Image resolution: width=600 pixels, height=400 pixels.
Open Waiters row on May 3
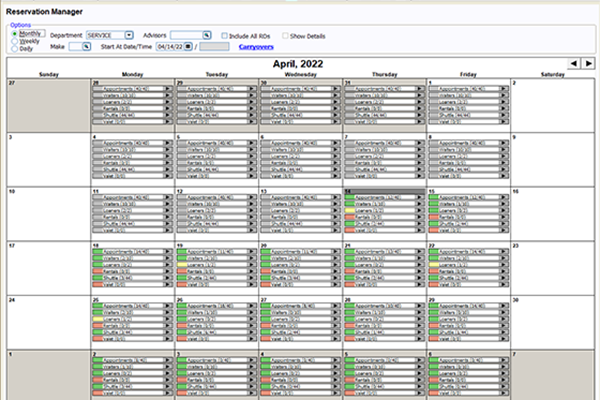[x=216, y=367]
